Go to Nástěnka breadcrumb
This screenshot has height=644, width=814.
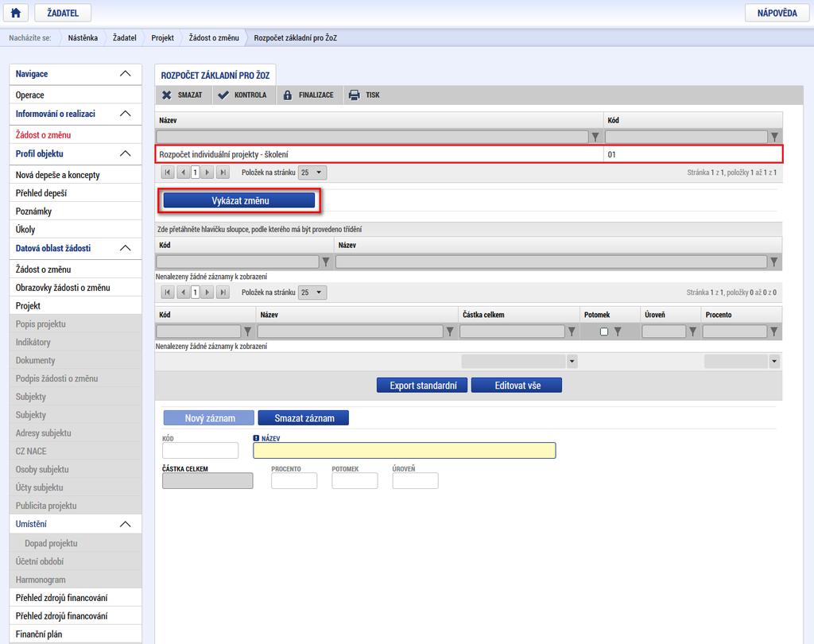pos(83,38)
